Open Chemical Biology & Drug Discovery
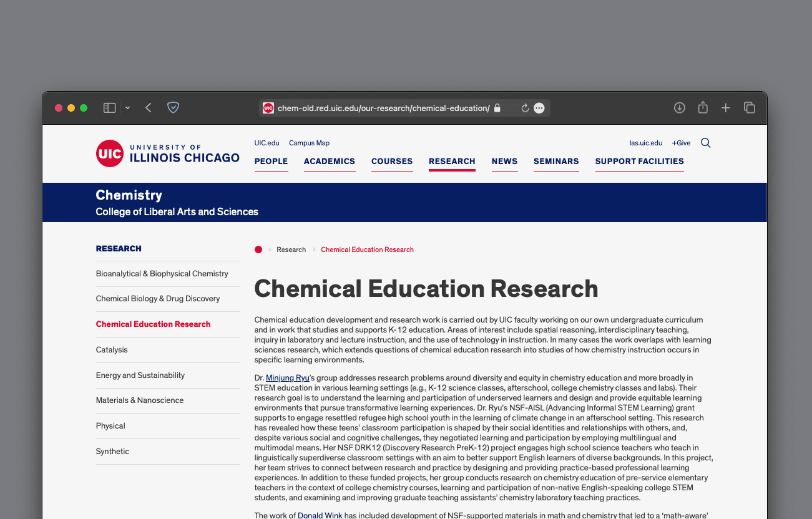Image resolution: width=812 pixels, height=519 pixels. (158, 299)
